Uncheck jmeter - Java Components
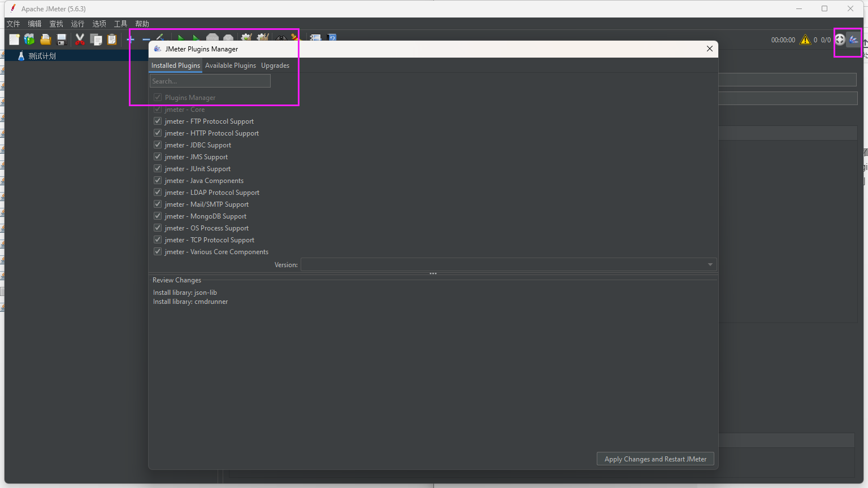 pyautogui.click(x=158, y=180)
